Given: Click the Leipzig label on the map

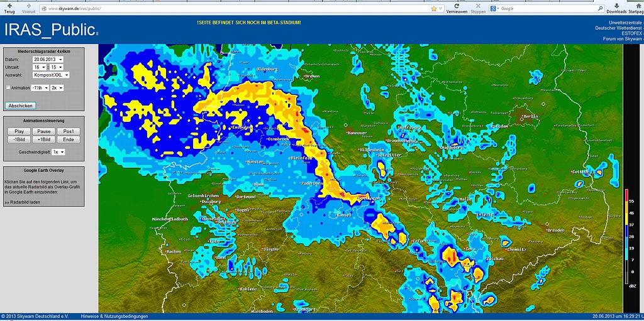Looking at the screenshot, I should [485, 214].
